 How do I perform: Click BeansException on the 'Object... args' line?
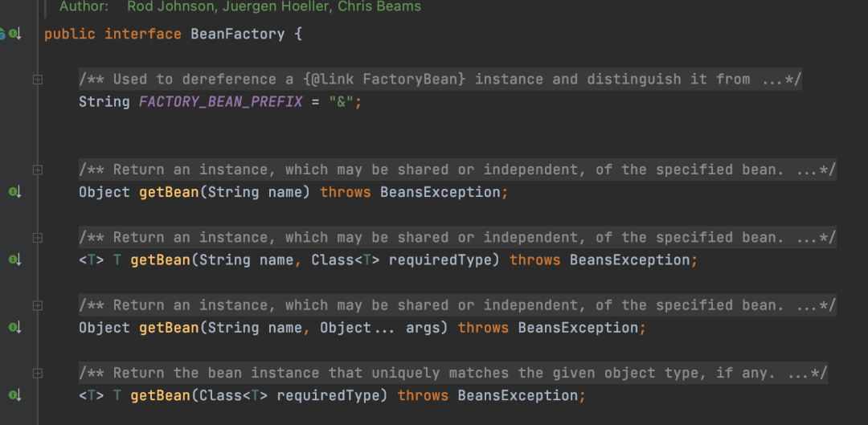(578, 328)
